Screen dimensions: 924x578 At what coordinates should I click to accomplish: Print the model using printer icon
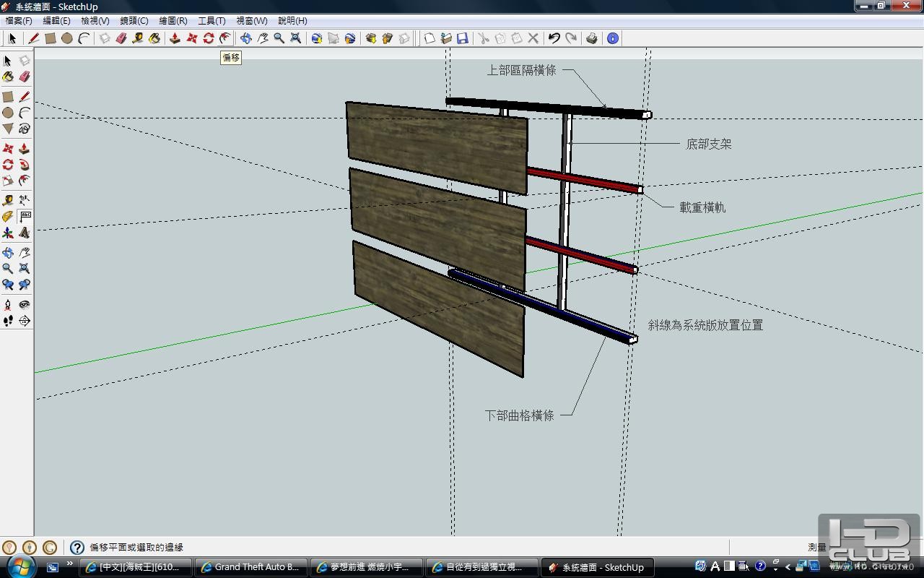[592, 38]
